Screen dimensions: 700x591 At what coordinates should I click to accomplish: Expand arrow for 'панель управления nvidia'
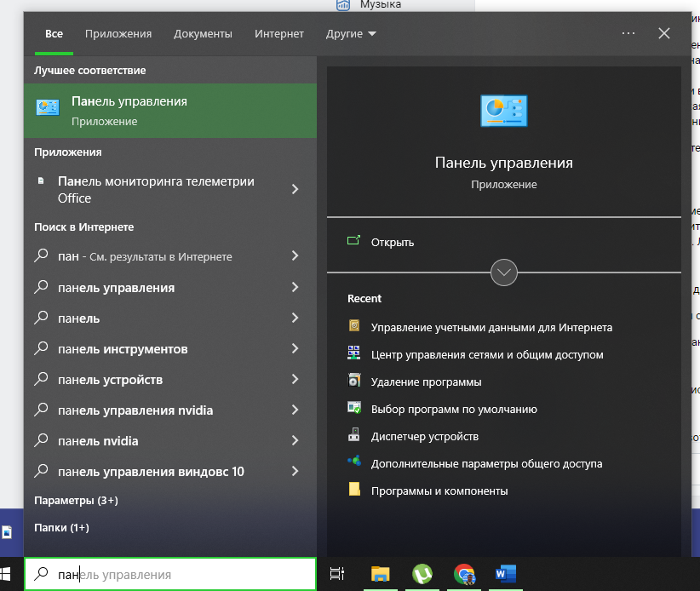[x=295, y=410]
